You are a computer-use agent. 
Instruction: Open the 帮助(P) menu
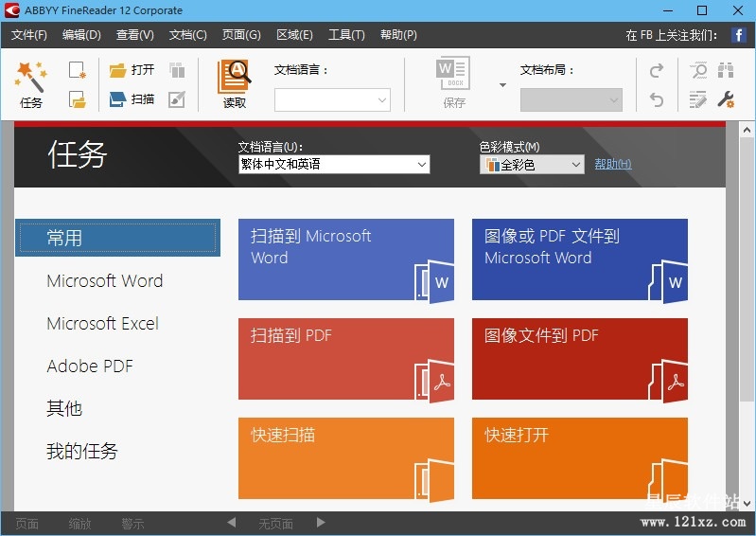(398, 35)
